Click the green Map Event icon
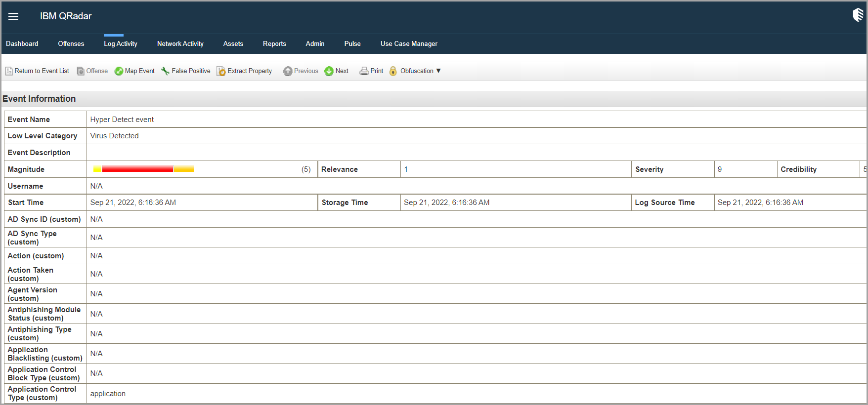 119,71
